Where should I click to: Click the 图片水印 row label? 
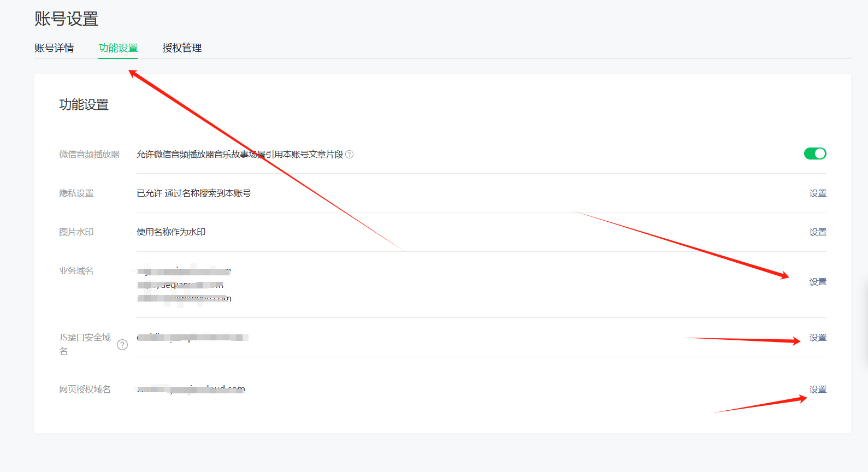tap(76, 232)
